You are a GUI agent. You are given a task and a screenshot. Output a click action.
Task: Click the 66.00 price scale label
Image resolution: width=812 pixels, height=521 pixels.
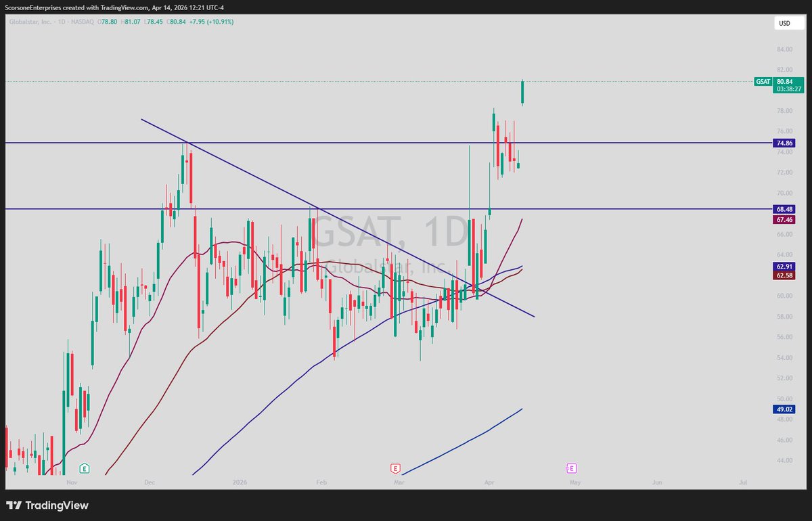[785, 235]
